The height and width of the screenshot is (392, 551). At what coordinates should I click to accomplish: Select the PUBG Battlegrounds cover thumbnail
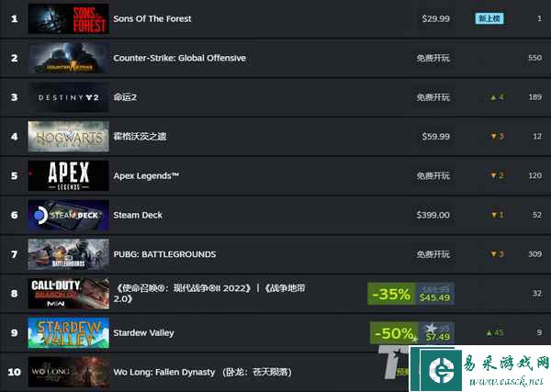pos(69,254)
